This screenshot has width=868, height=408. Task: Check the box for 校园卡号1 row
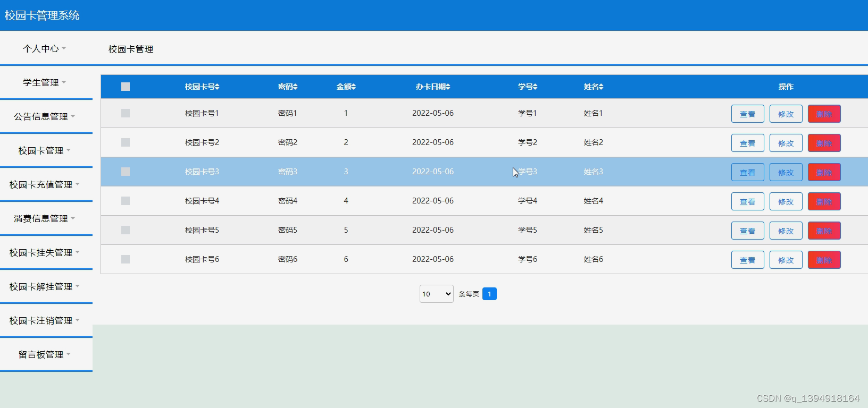[126, 113]
